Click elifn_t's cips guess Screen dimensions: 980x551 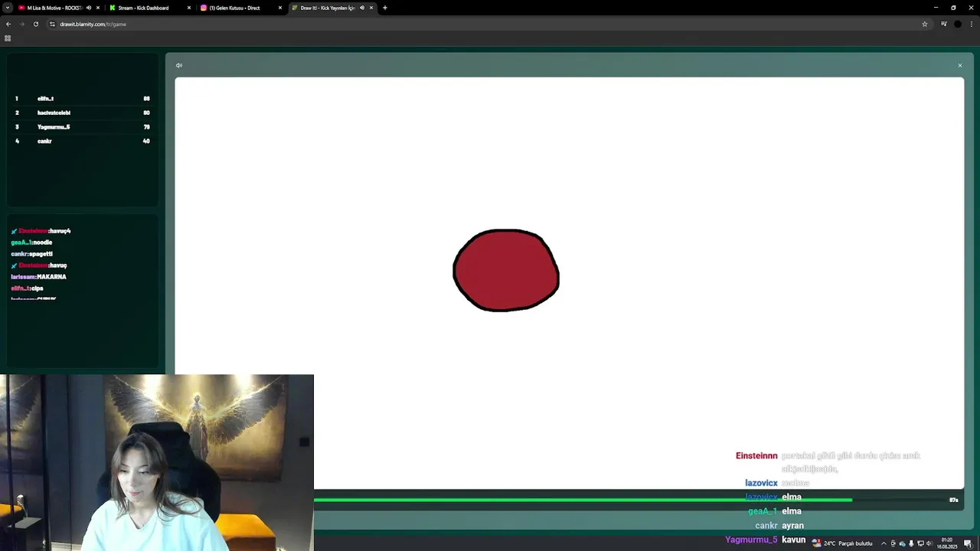tap(27, 289)
